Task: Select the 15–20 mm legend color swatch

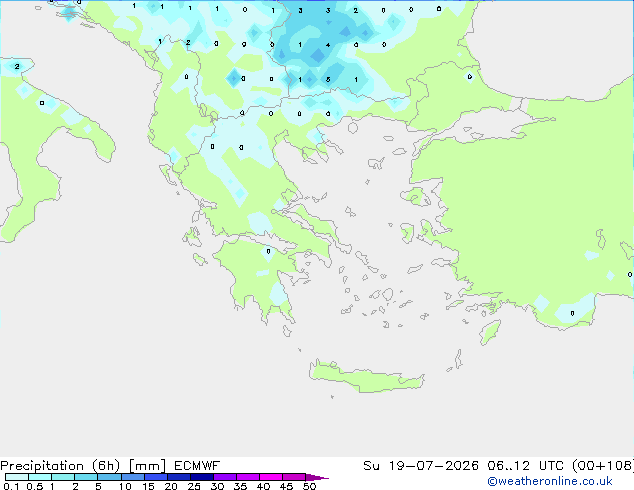Action: tap(156, 477)
